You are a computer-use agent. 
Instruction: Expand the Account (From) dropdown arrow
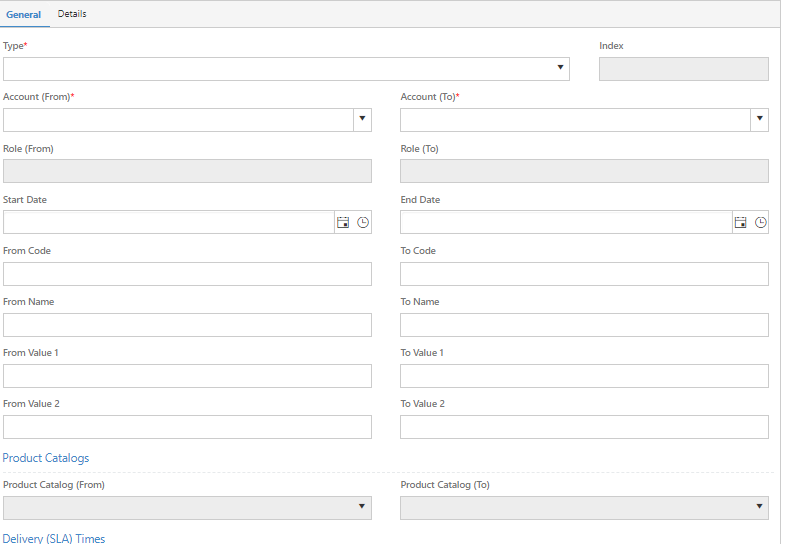click(362, 120)
